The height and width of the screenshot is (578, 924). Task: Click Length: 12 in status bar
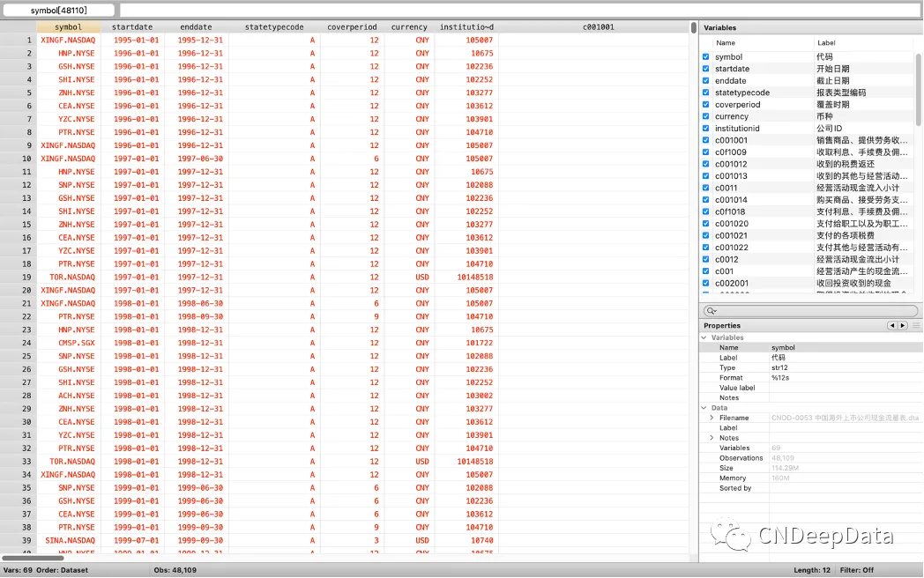click(811, 570)
